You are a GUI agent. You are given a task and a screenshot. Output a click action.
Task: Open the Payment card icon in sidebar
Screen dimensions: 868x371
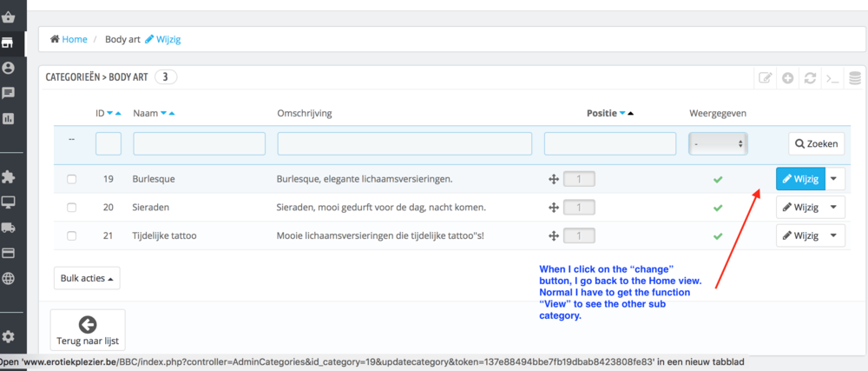[x=9, y=253]
